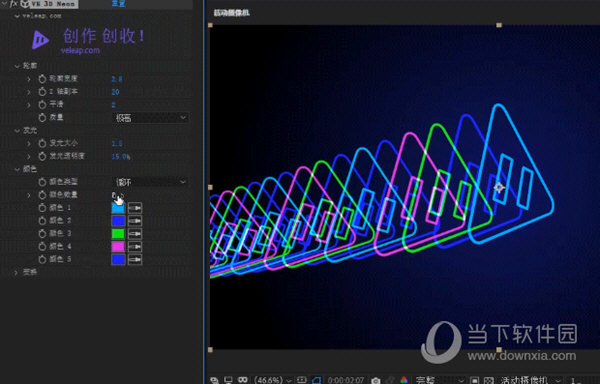Toggle stopwatch for 发光大小 property

42,143
